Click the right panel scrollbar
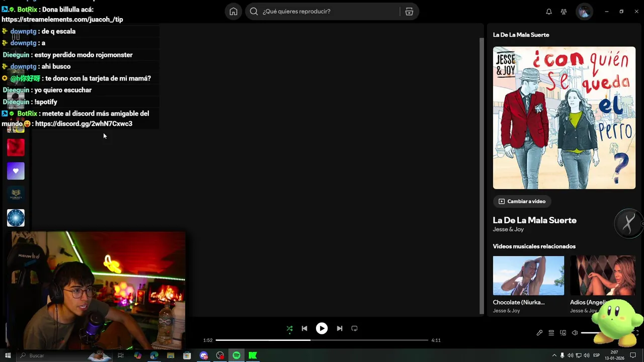This screenshot has height=362, width=644. click(x=481, y=176)
